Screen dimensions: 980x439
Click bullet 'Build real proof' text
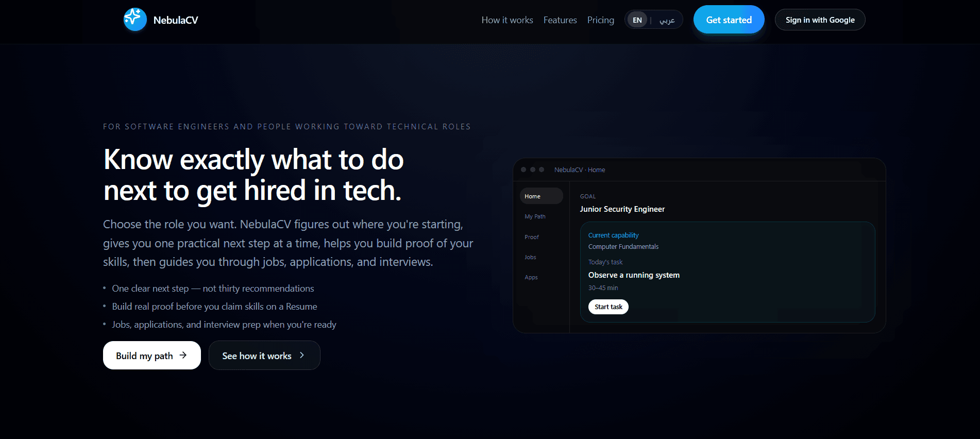214,307
